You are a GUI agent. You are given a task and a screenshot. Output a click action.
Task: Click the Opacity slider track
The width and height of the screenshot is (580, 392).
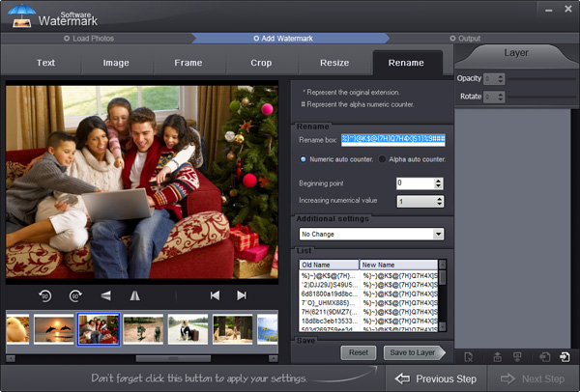[x=541, y=78]
